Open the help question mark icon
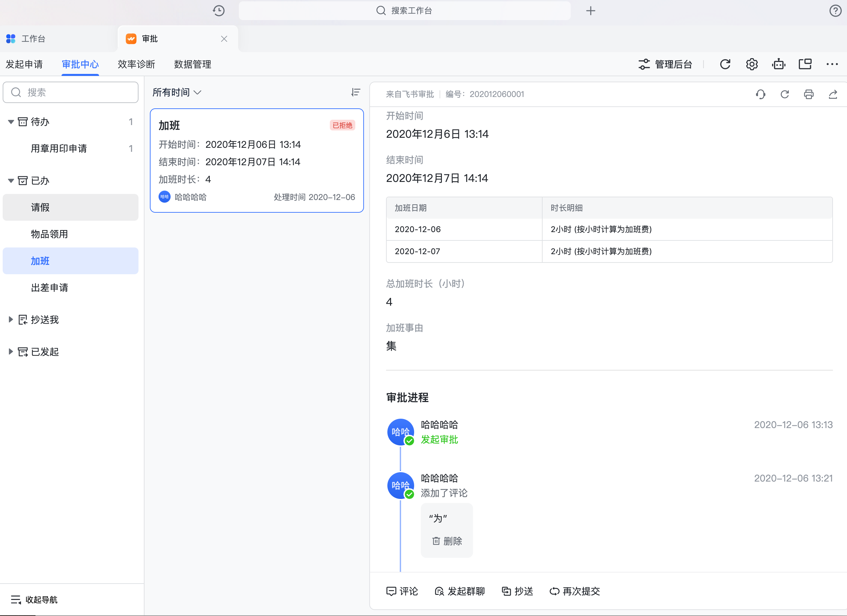 click(835, 10)
